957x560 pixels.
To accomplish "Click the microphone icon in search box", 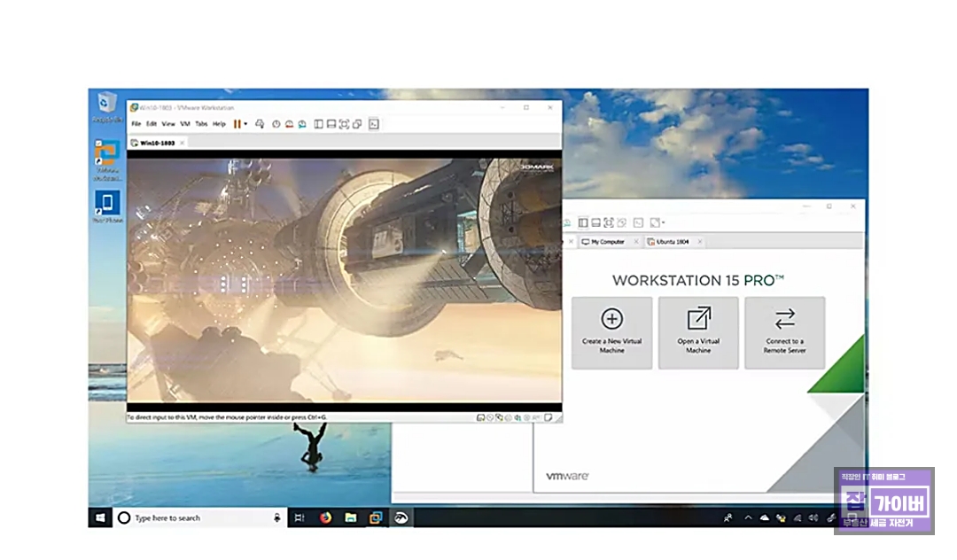I will point(277,517).
